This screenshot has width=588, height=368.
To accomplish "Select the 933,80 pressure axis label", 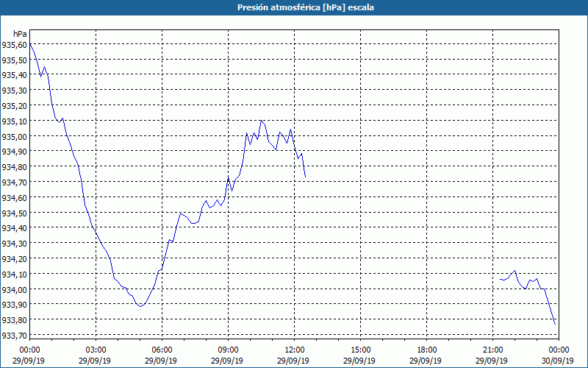I will coord(14,320).
